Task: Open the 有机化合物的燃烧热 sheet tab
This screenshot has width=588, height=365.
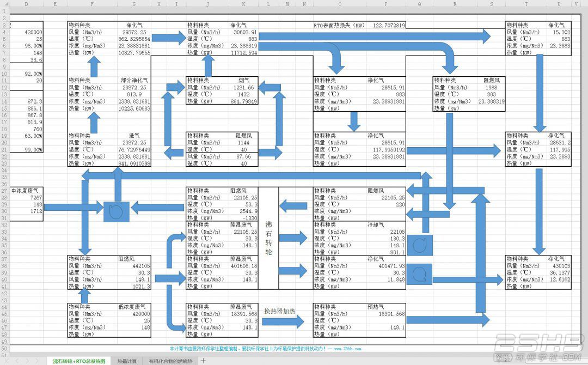Action: tap(170, 361)
